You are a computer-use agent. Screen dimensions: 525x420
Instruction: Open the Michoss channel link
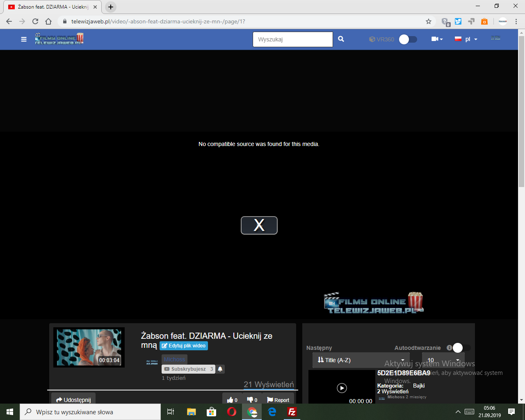(x=175, y=359)
